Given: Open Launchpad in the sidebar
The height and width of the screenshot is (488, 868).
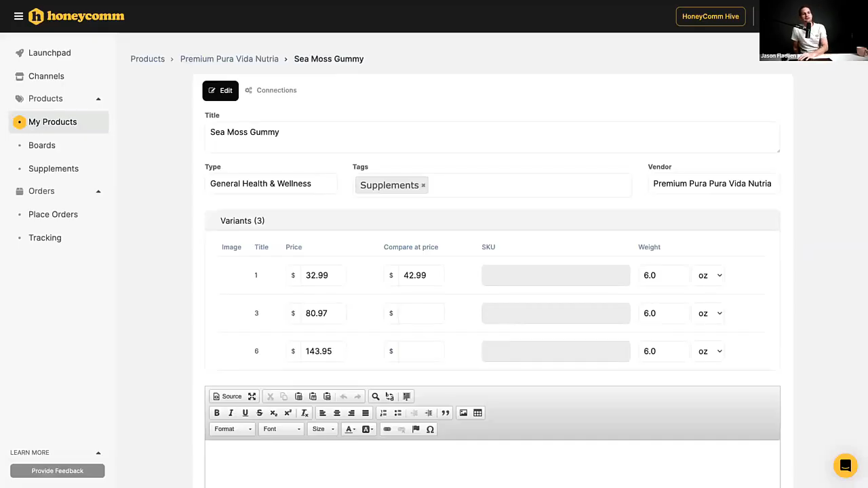Looking at the screenshot, I should [50, 53].
